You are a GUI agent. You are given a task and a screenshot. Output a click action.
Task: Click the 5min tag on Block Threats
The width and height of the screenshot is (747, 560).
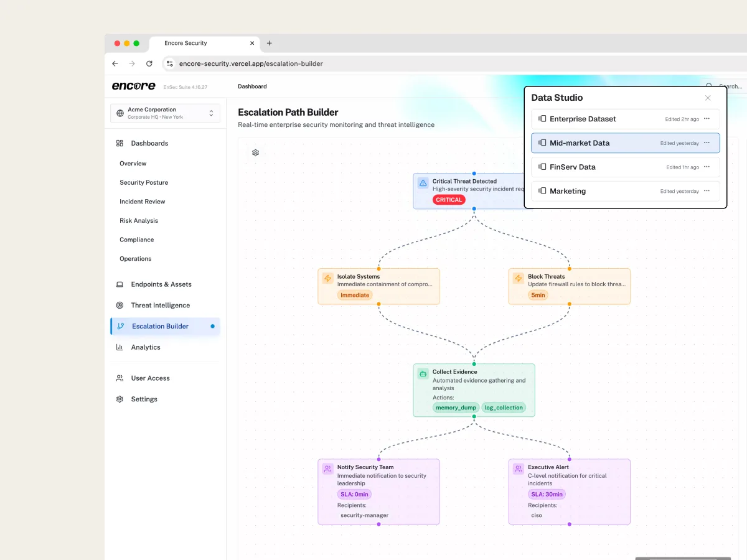[538, 295]
